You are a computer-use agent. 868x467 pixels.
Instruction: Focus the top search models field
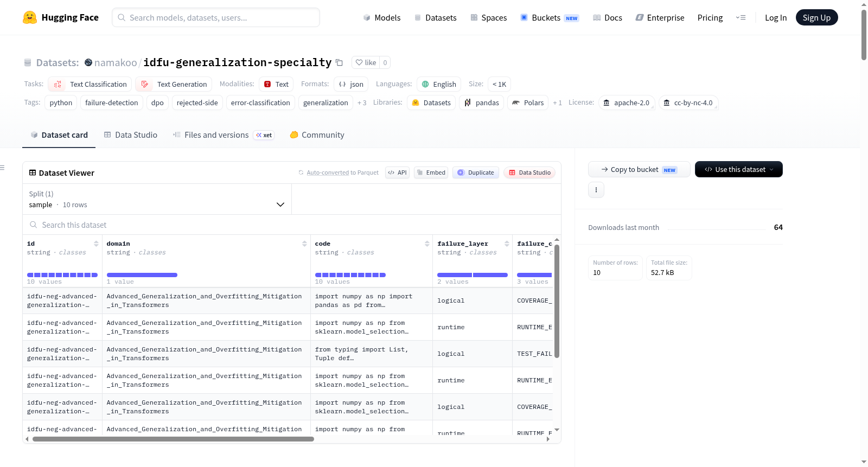tap(216, 17)
